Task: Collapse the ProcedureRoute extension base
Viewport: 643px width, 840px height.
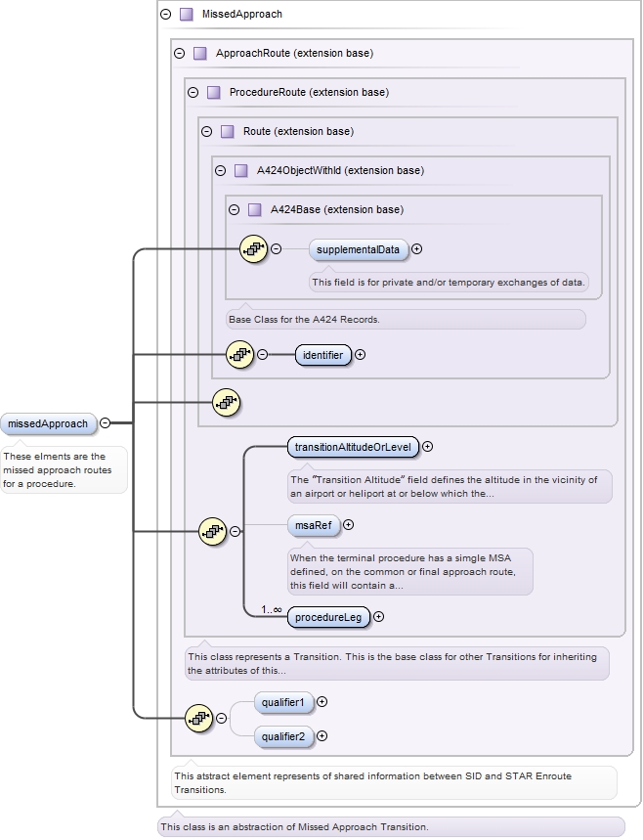Action: 193,93
